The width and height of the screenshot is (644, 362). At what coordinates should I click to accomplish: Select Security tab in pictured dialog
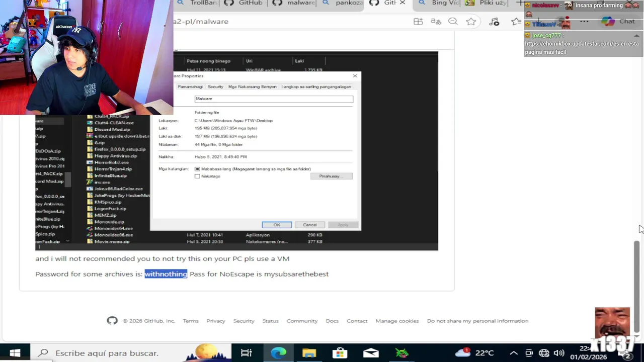(215, 86)
